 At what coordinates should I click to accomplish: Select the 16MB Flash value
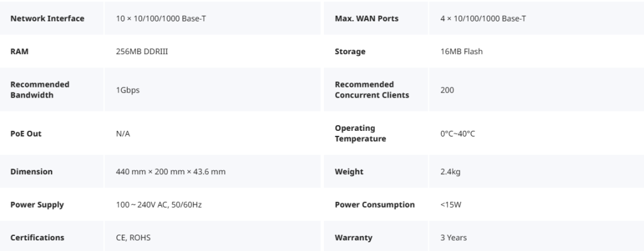pos(461,52)
